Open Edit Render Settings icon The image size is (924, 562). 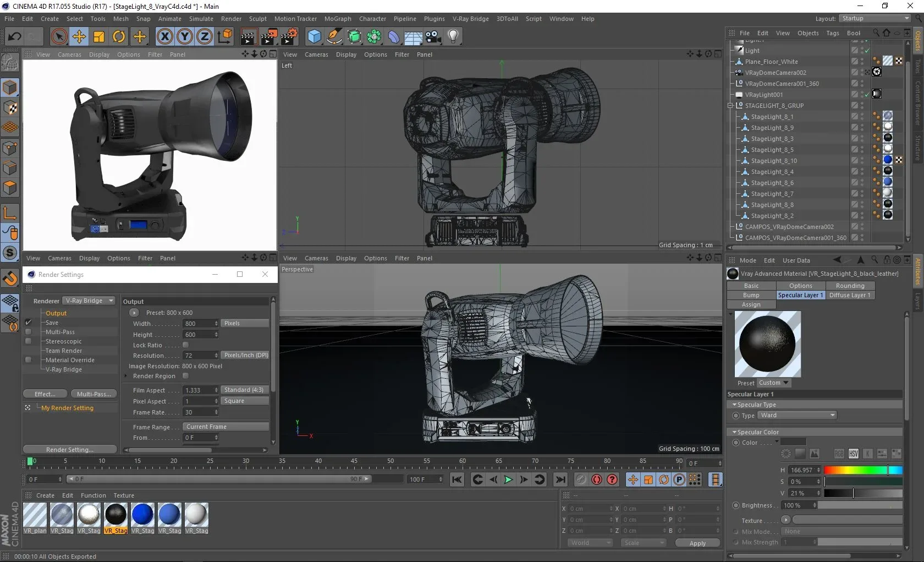[289, 37]
